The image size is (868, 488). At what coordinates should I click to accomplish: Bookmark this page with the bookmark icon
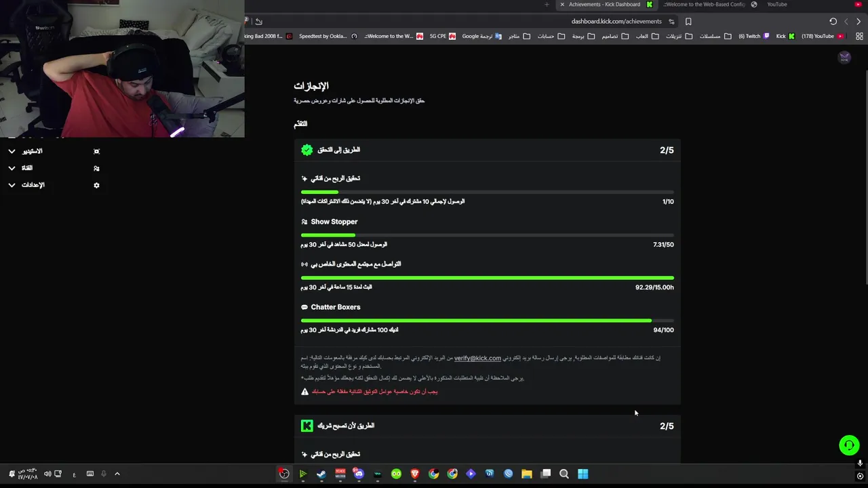point(688,21)
